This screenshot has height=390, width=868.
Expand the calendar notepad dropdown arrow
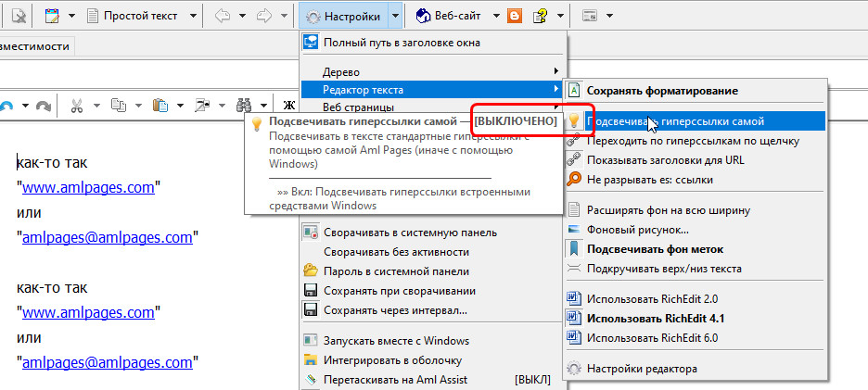coord(72,16)
